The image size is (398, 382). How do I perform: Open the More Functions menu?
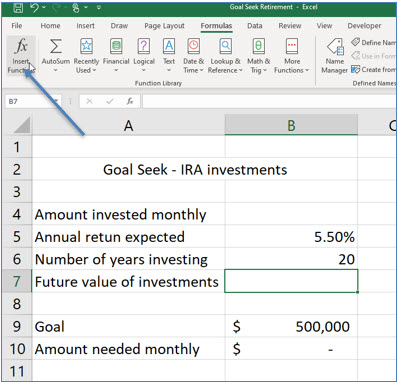coord(292,55)
